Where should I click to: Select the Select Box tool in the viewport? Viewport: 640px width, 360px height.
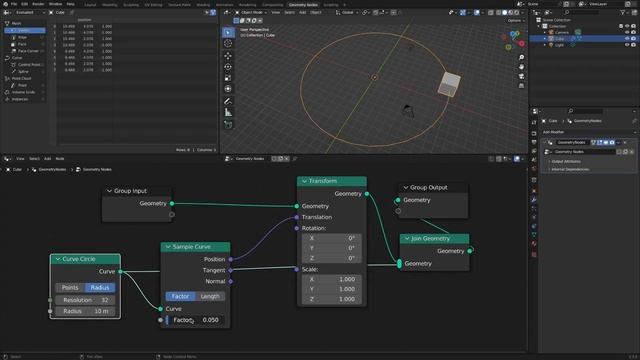(x=228, y=32)
